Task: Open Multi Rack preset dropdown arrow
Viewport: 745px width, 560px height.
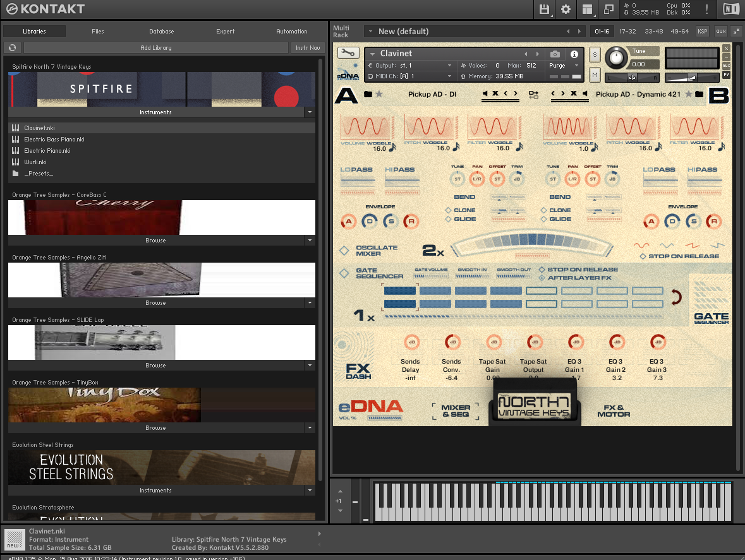Action: point(370,32)
